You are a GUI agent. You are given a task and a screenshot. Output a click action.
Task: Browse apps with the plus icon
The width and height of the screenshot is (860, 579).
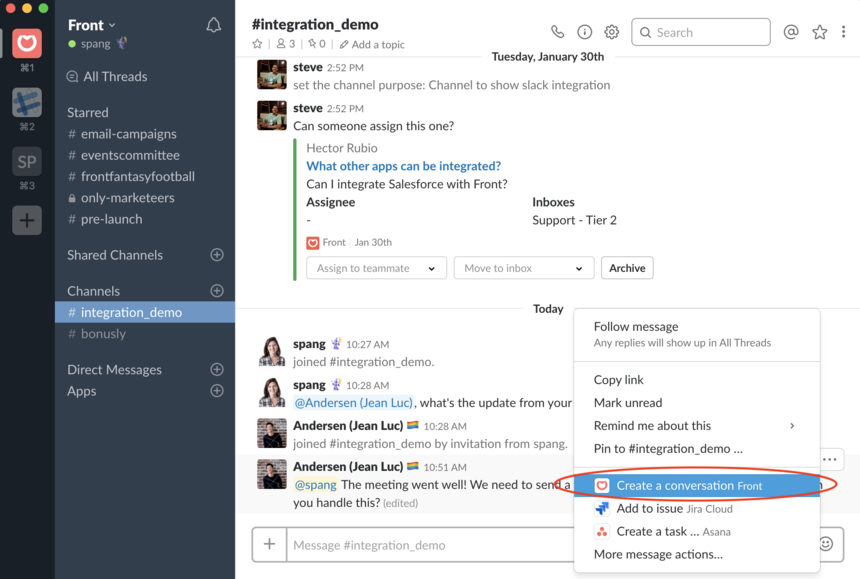pyautogui.click(x=217, y=391)
